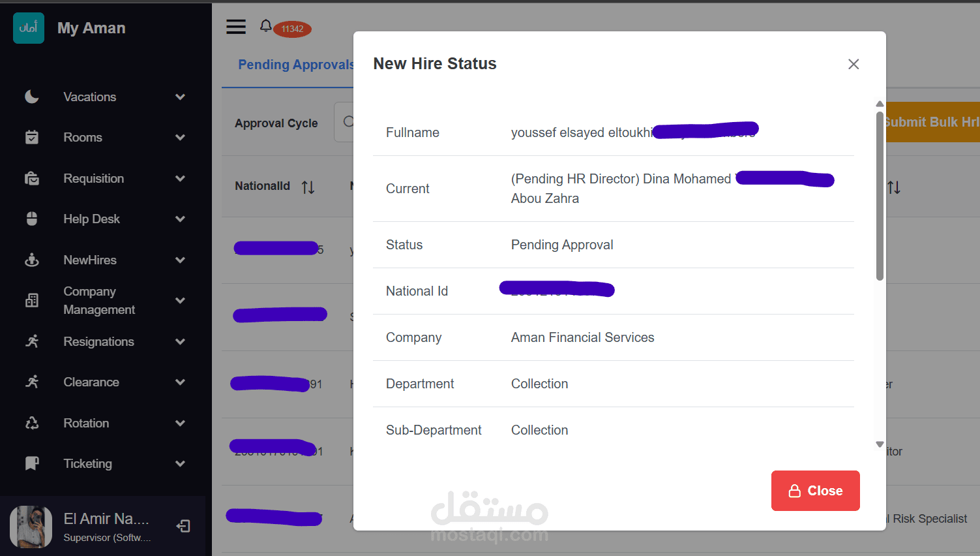Click the Rotation recycle icon
The height and width of the screenshot is (556, 980).
[x=32, y=423]
